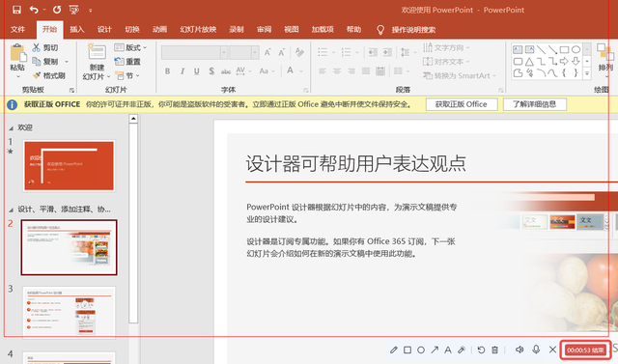Image resolution: width=618 pixels, height=364 pixels.
Task: Pick the arrow annotation tool
Action: tap(435, 350)
